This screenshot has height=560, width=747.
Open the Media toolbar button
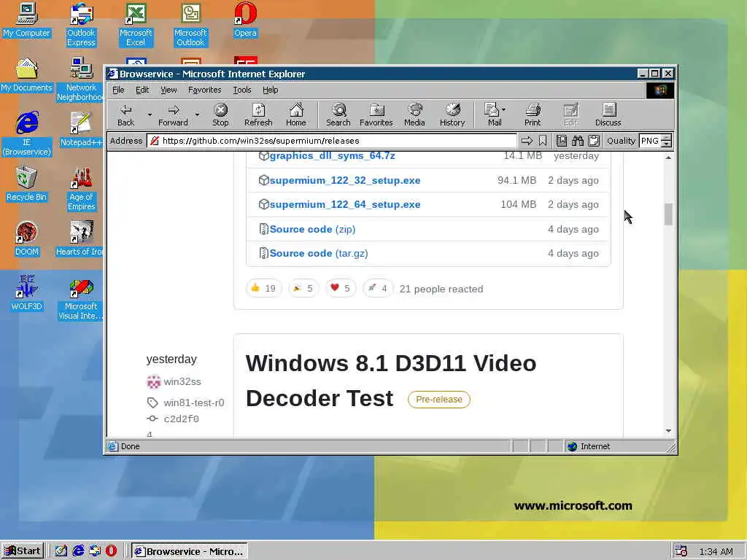click(x=414, y=114)
